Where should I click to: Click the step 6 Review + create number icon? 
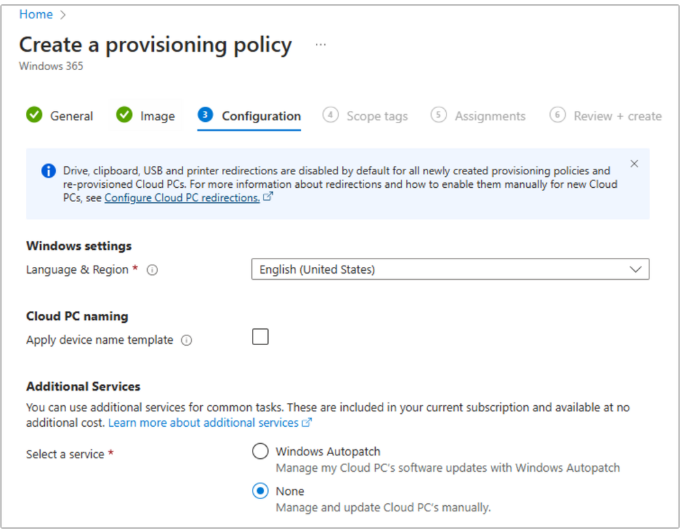point(557,116)
